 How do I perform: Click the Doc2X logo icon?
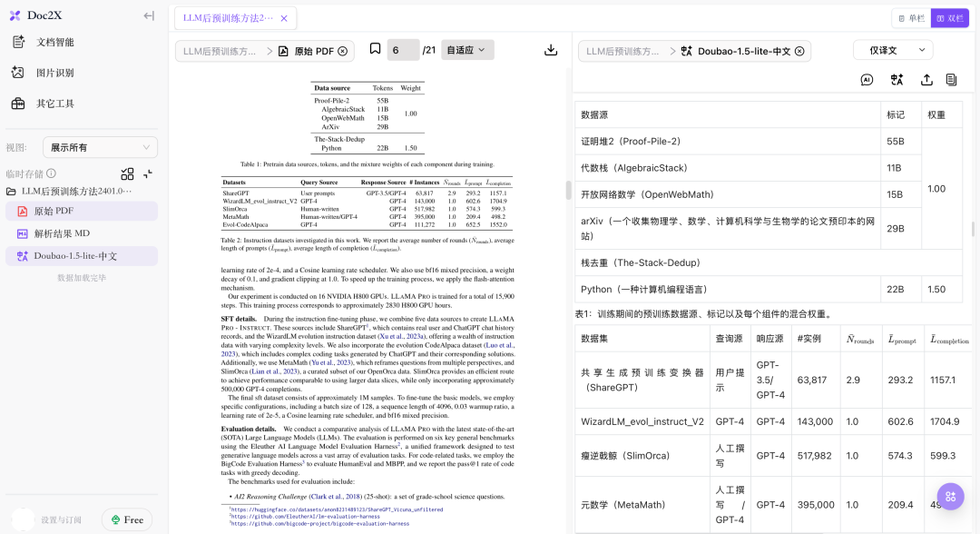tap(15, 15)
